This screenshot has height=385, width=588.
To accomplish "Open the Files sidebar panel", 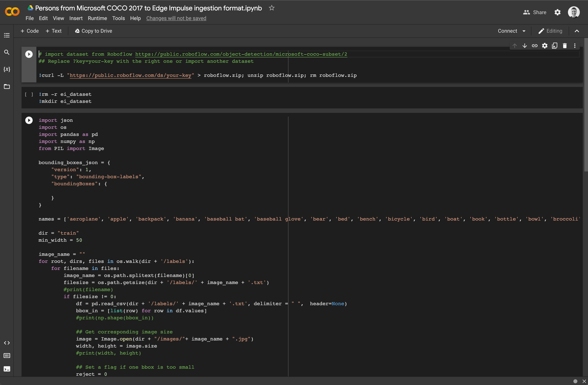I will click(7, 87).
